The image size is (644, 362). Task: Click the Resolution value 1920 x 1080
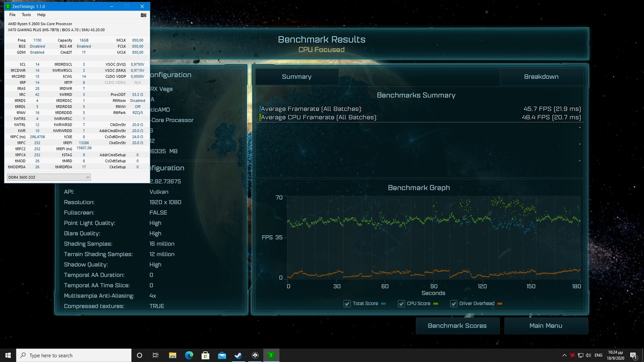[x=165, y=202]
